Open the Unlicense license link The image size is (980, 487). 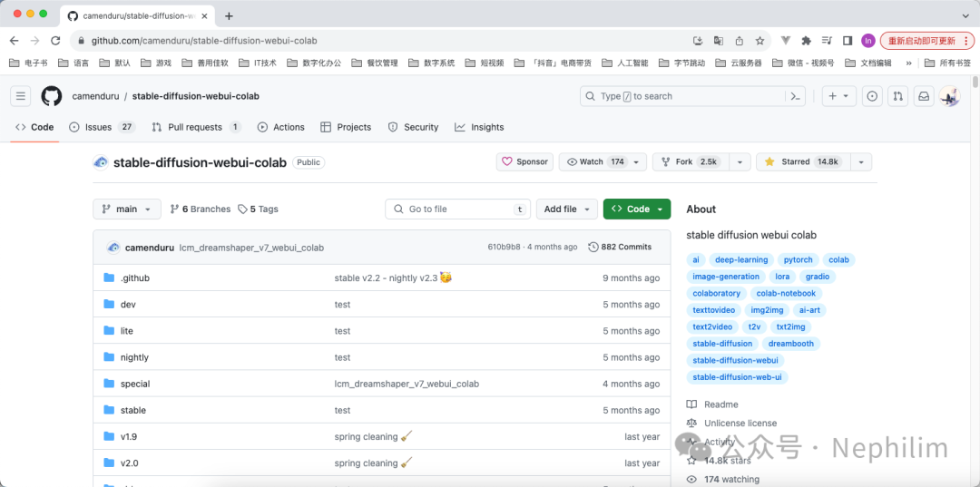coord(732,424)
